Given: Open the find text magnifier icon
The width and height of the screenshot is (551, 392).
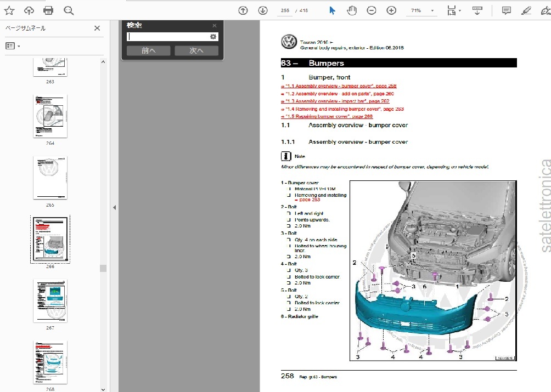Looking at the screenshot, I should [69, 10].
